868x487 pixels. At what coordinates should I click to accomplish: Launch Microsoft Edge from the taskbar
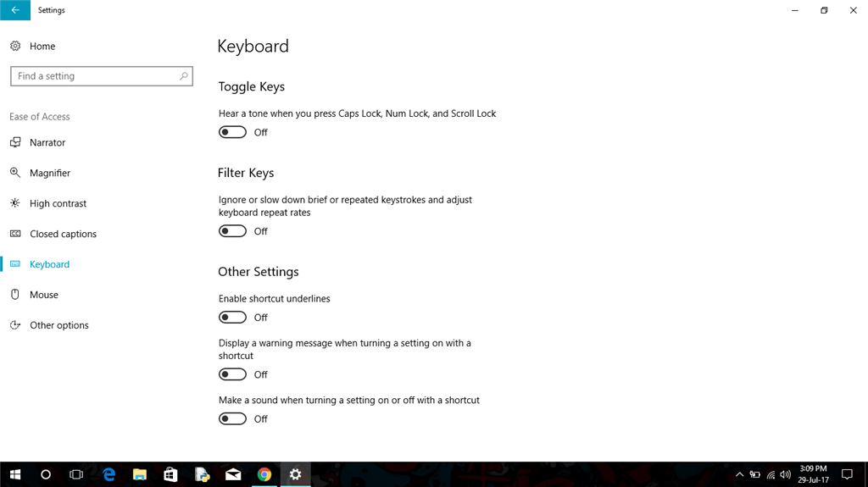tap(109, 474)
